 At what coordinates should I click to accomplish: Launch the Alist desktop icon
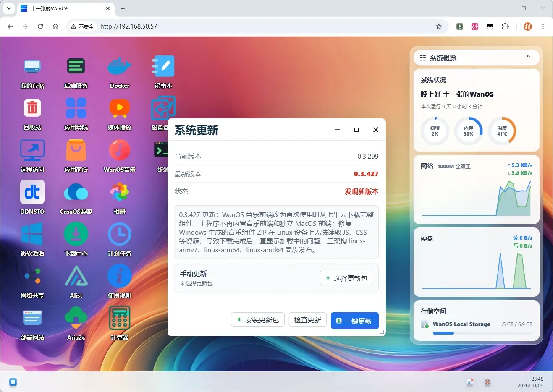click(76, 276)
